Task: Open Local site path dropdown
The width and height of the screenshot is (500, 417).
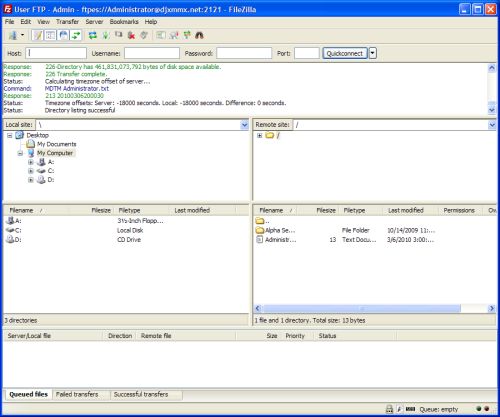Action: click(244, 125)
